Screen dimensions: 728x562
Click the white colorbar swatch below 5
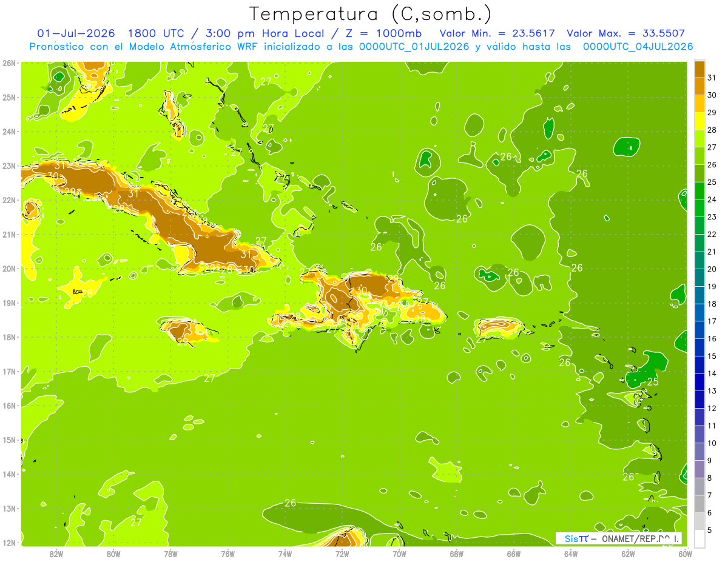click(x=699, y=538)
